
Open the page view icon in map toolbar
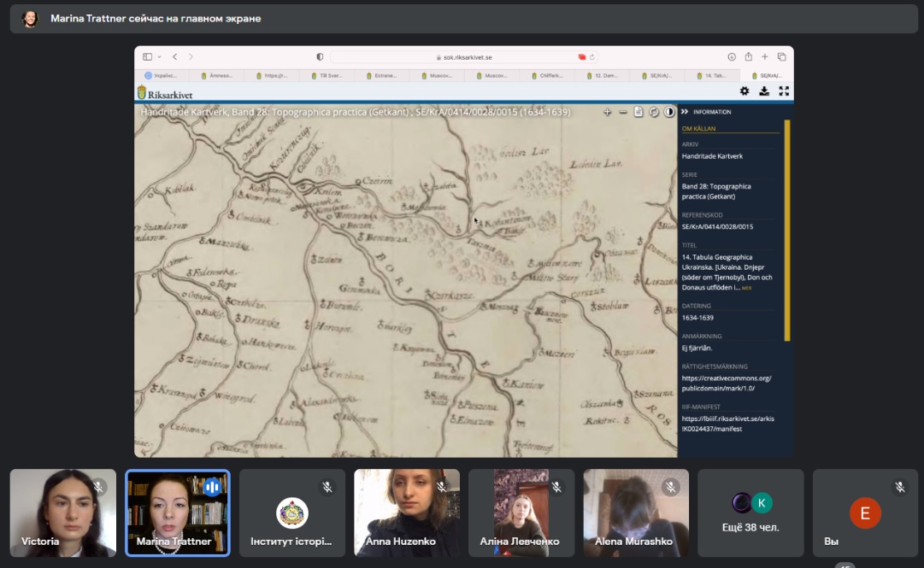click(x=639, y=112)
